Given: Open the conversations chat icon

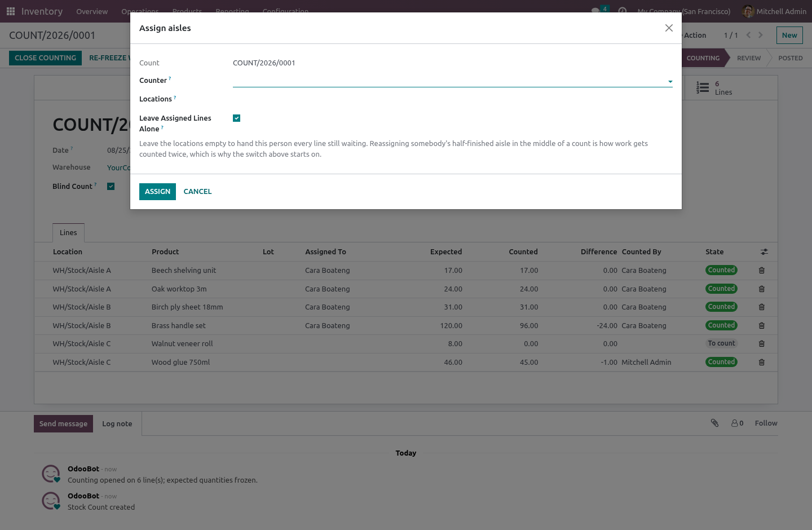Looking at the screenshot, I should pos(595,11).
